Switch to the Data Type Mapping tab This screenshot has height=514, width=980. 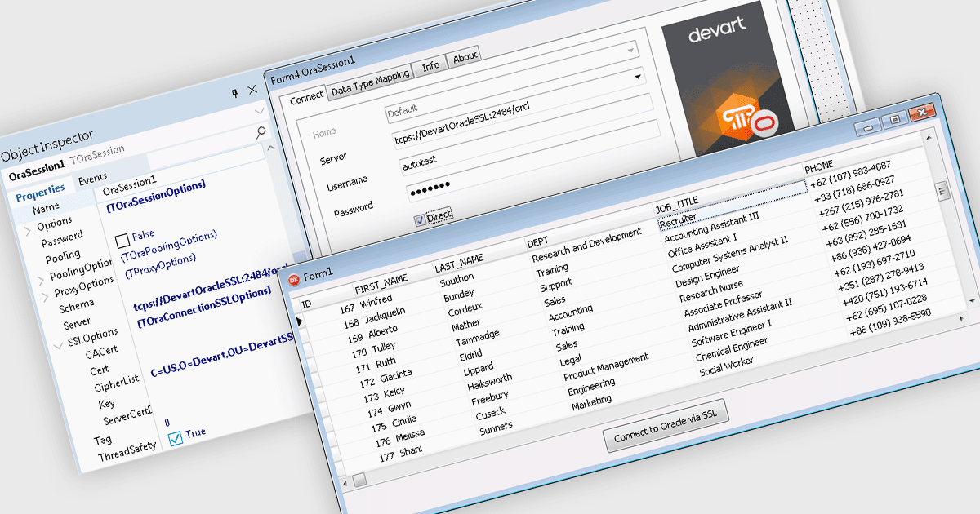click(370, 85)
